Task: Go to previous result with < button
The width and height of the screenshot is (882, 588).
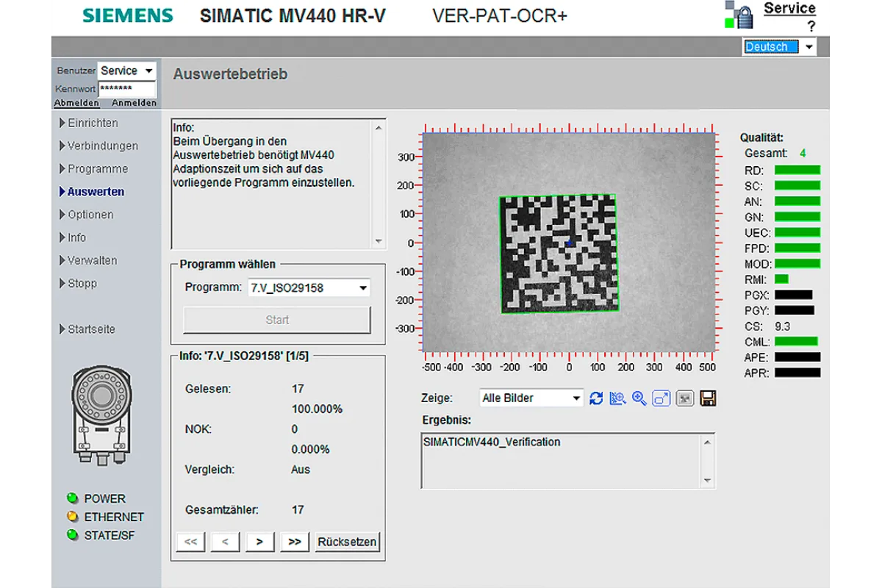Action: pyautogui.click(x=225, y=542)
